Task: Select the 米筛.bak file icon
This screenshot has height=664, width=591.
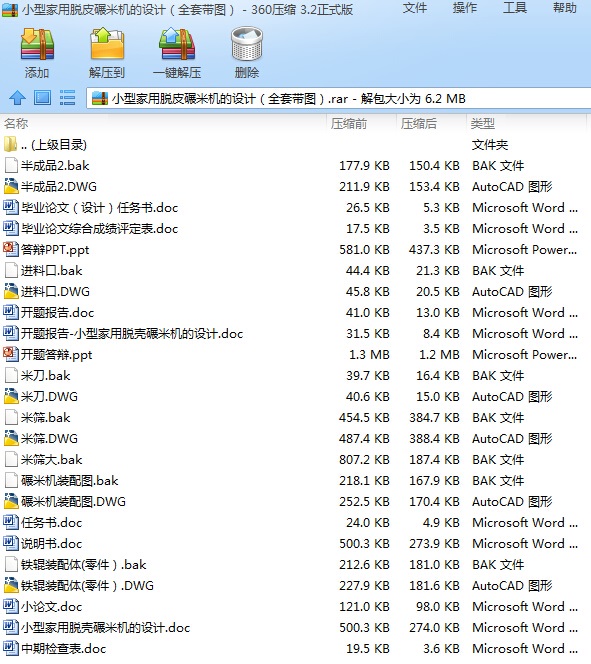Action: click(11, 417)
